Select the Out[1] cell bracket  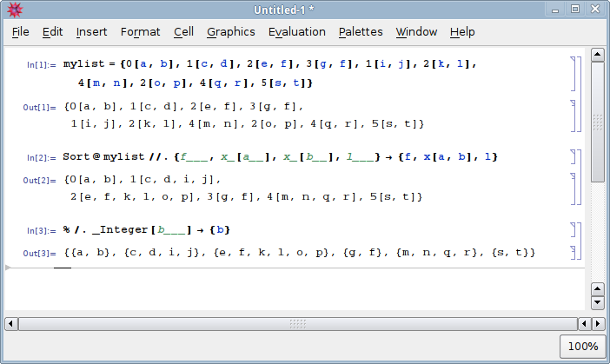coord(573,116)
